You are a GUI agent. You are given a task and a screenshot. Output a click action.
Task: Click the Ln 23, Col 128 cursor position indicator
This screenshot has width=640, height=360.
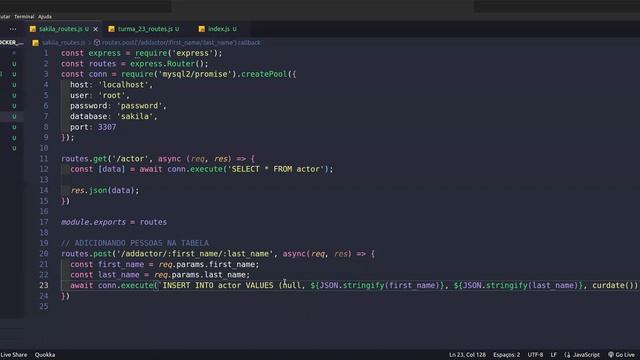tap(467, 355)
